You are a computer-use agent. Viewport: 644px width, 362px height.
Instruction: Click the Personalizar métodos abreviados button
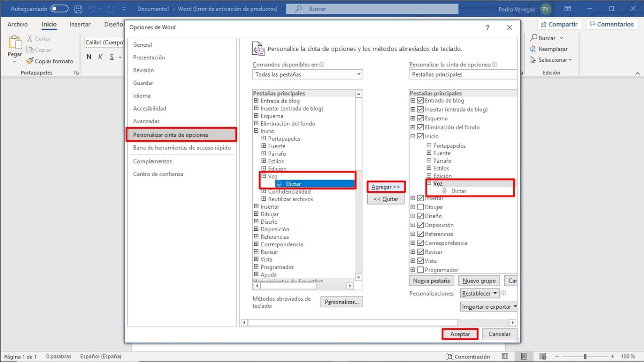341,302
